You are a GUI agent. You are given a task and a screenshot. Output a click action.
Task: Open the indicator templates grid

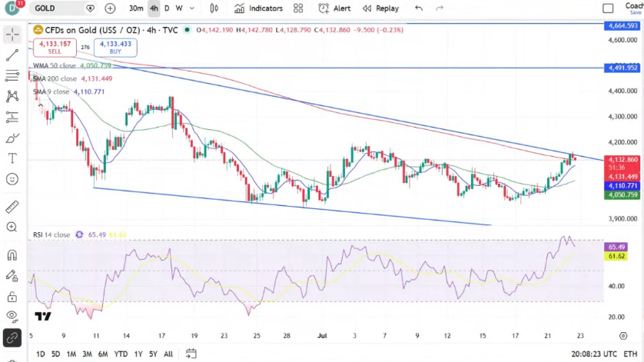tap(298, 8)
